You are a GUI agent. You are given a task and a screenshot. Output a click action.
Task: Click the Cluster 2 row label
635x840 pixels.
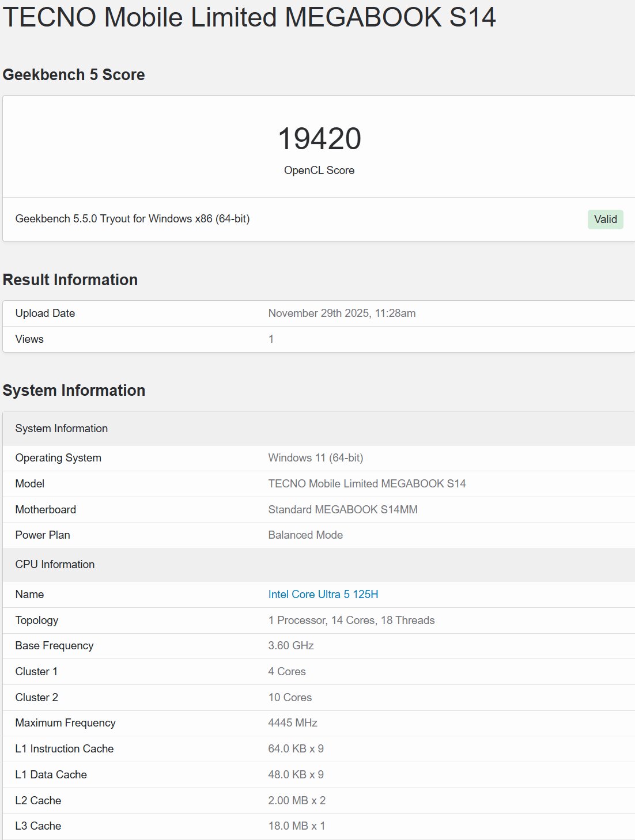[36, 697]
